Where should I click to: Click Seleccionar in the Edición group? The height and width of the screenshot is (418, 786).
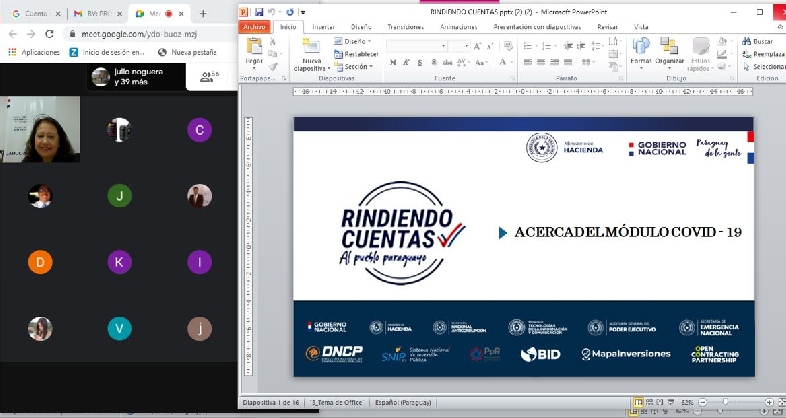763,67
